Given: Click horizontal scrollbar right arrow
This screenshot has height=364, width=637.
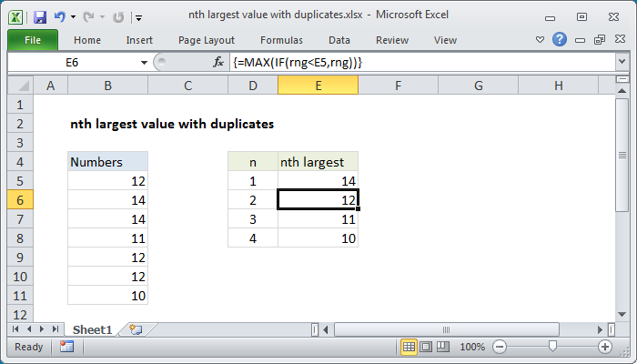Looking at the screenshot, I should 600,329.
